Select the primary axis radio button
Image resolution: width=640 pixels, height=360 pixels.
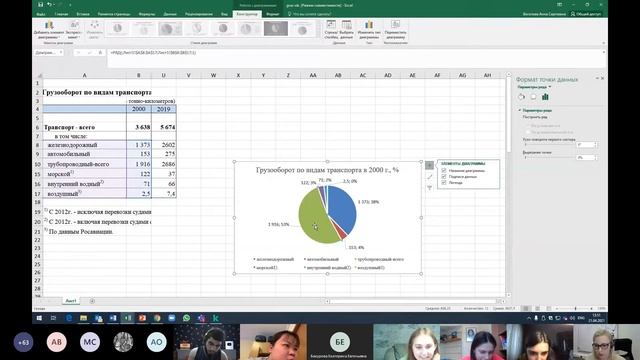[x=528, y=126]
